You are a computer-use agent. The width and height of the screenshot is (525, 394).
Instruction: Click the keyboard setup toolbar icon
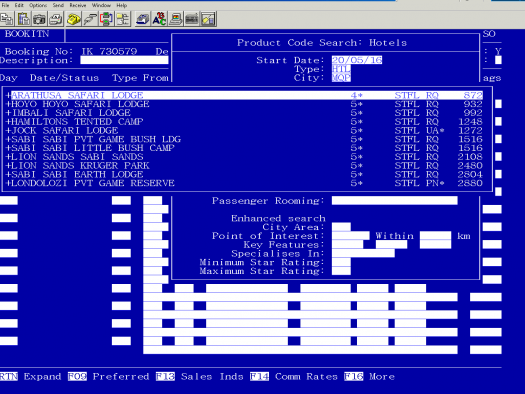[192, 19]
